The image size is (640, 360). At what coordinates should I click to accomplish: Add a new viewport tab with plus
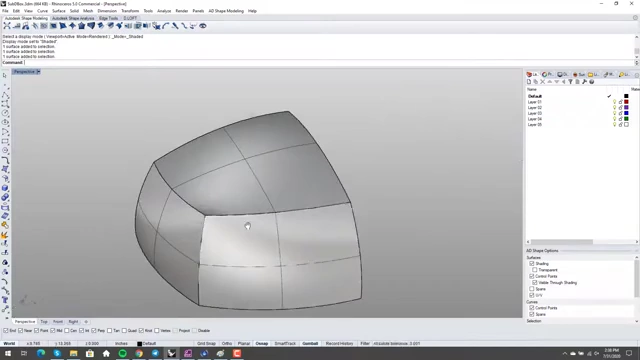click(x=86, y=322)
